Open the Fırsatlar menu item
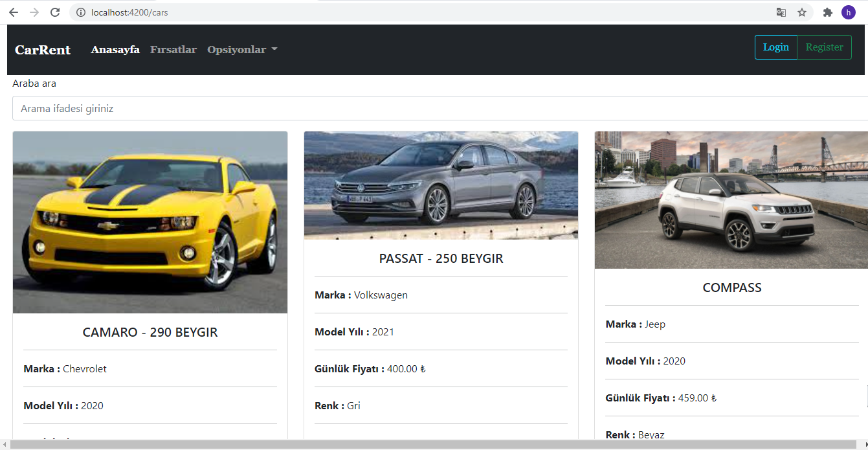868x450 pixels. click(173, 49)
